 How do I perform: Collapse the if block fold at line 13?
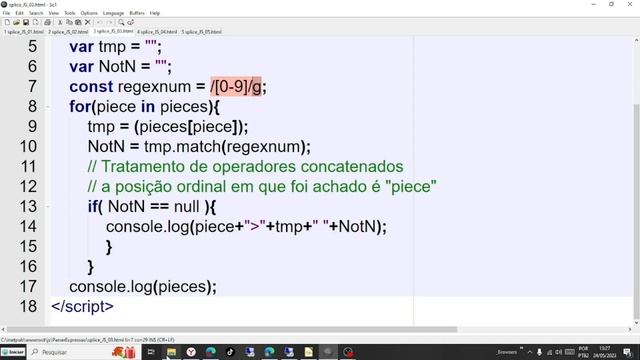click(x=48, y=207)
